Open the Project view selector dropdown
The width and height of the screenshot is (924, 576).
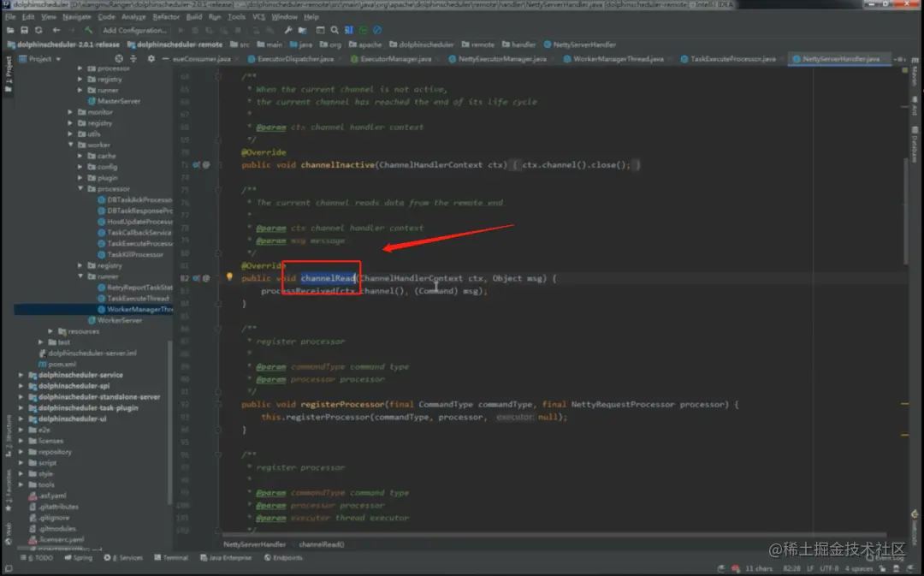(40, 59)
